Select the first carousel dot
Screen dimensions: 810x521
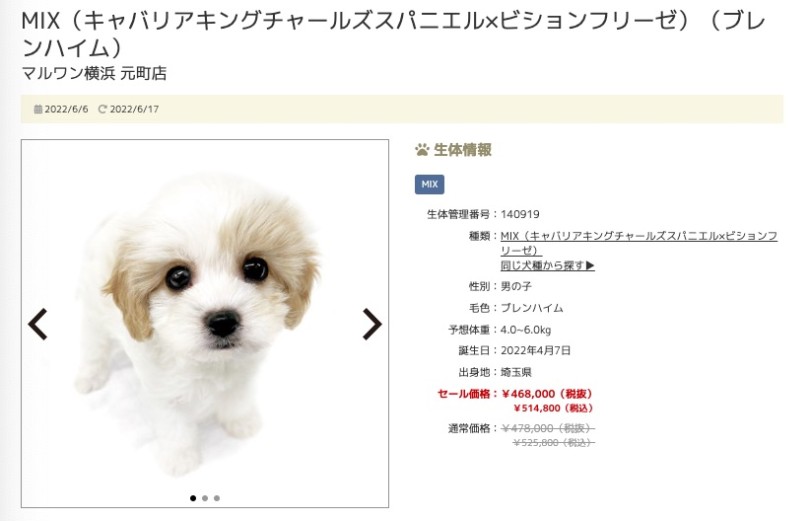[x=193, y=498]
